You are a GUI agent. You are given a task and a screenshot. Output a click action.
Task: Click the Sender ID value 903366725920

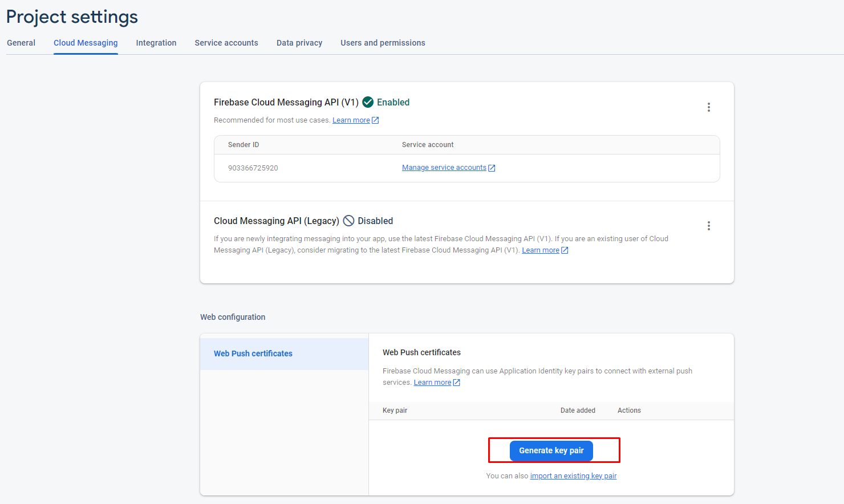click(x=253, y=168)
